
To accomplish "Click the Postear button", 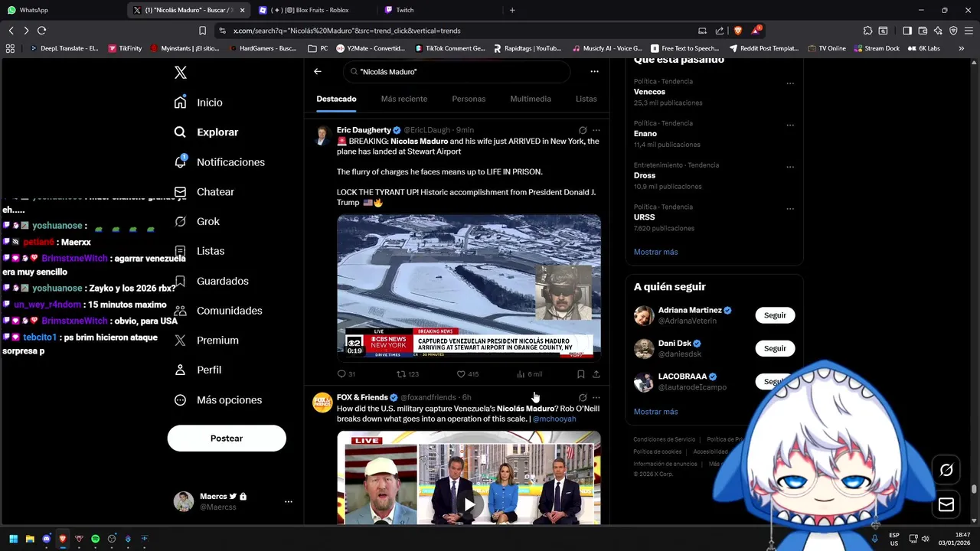I will click(x=227, y=439).
